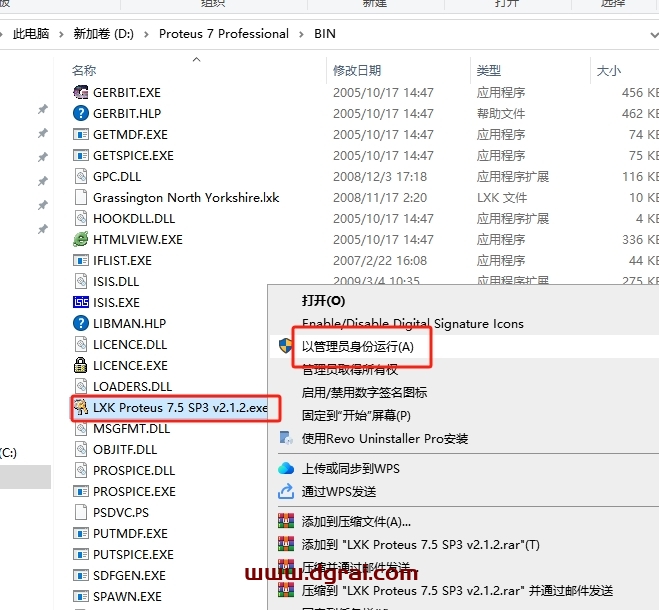Sort files by 修改日期 column header

coord(357,70)
